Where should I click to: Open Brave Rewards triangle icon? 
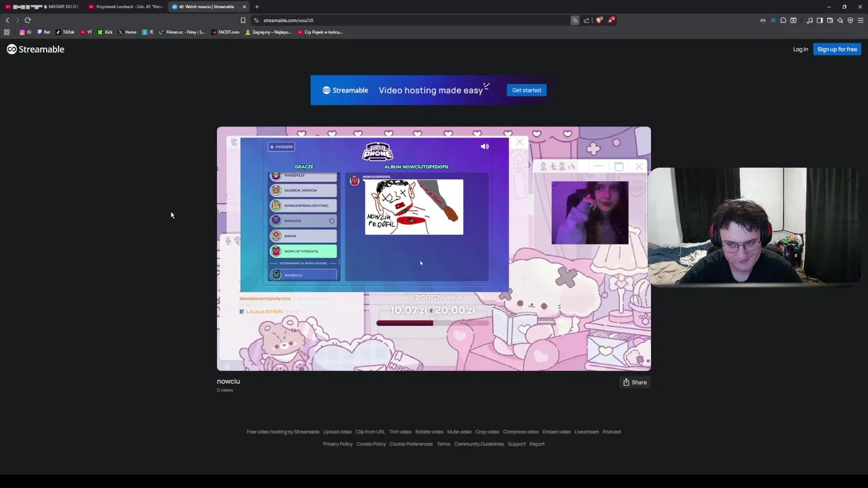pos(610,20)
